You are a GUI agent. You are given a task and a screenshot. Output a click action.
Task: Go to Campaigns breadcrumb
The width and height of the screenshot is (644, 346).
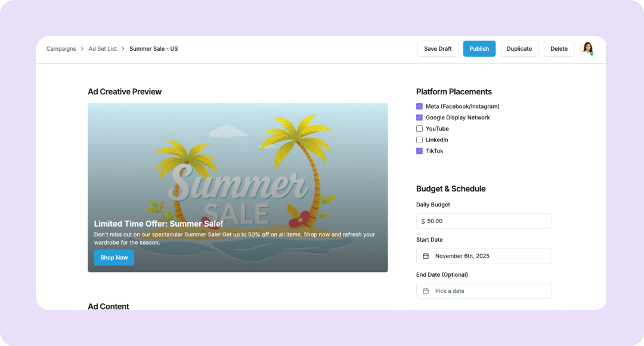[x=61, y=49]
